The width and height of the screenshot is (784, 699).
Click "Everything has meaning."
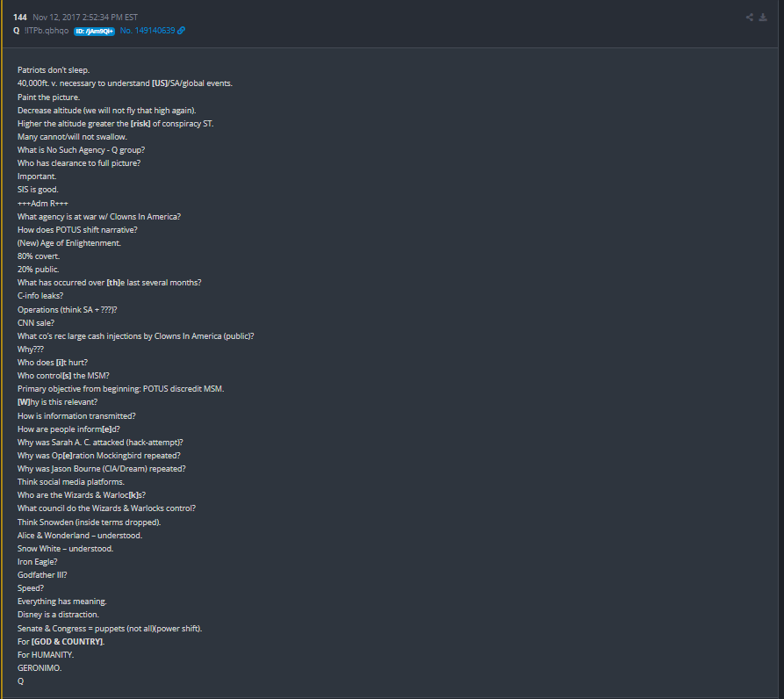point(62,602)
